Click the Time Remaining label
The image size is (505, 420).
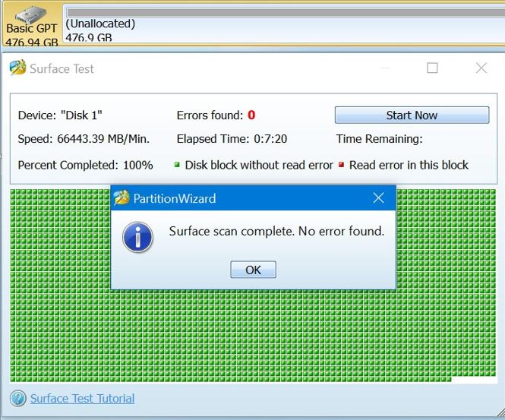(380, 139)
